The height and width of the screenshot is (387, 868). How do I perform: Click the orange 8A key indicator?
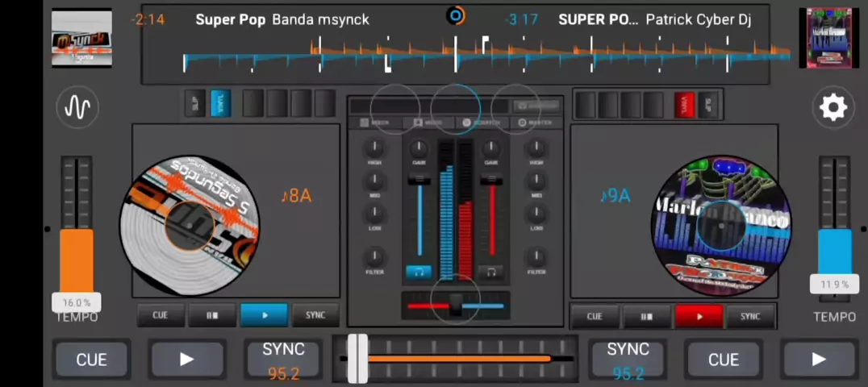[x=295, y=195]
